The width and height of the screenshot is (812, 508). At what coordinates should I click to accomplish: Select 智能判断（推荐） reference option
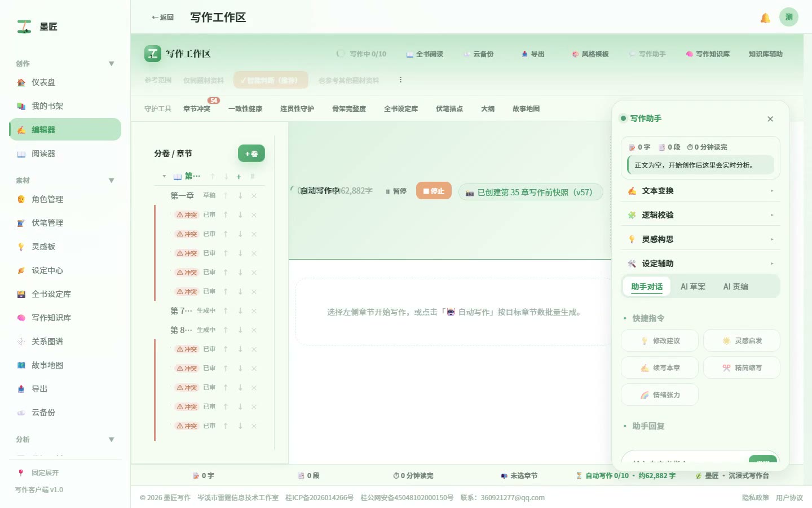point(271,80)
